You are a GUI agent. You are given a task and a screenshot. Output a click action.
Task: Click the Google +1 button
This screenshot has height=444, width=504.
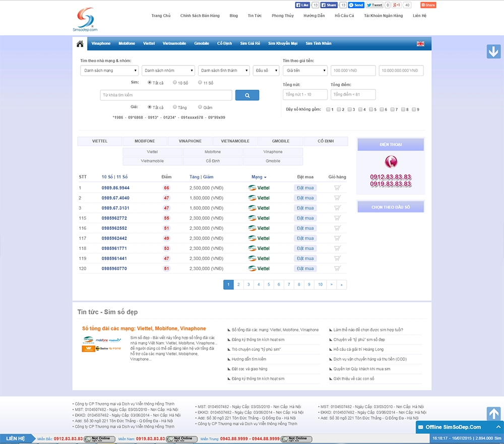point(397,5)
